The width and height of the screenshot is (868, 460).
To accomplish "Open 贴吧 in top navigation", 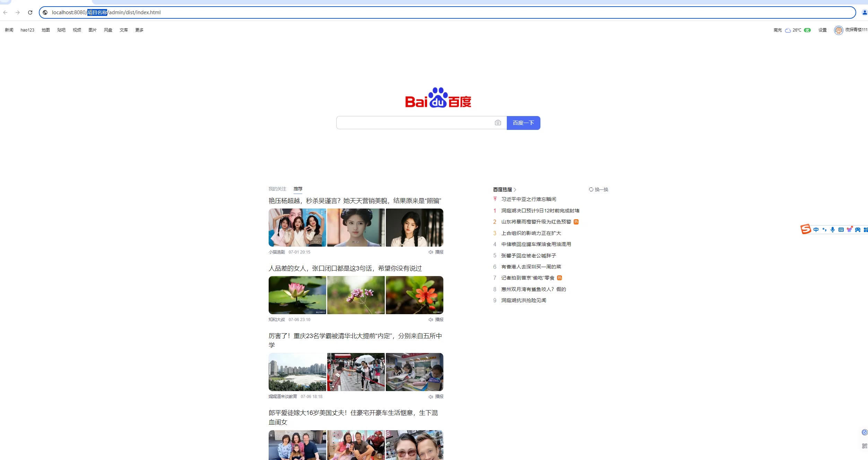I will (61, 30).
